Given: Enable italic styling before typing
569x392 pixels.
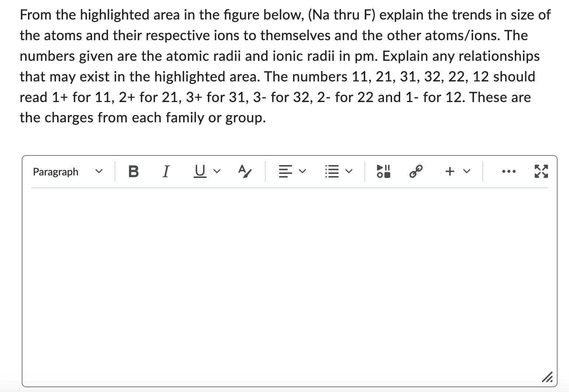Looking at the screenshot, I should pos(166,171).
